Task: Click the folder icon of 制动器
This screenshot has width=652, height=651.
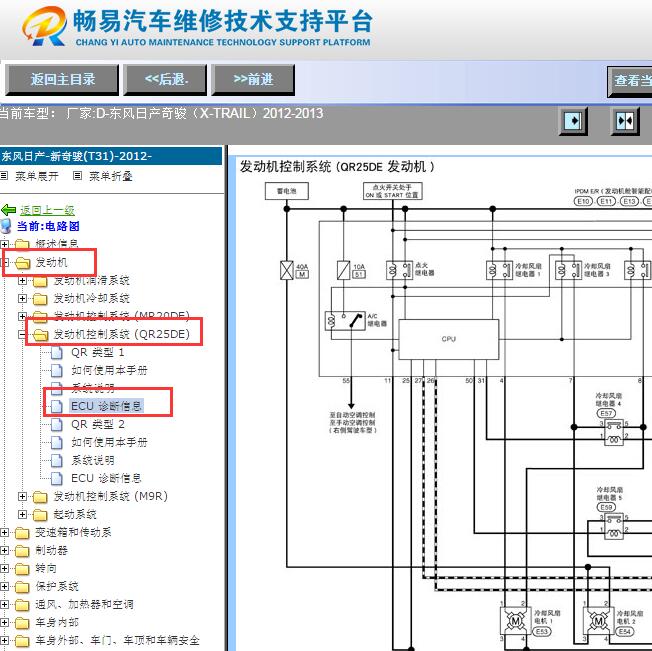Action: (22, 551)
